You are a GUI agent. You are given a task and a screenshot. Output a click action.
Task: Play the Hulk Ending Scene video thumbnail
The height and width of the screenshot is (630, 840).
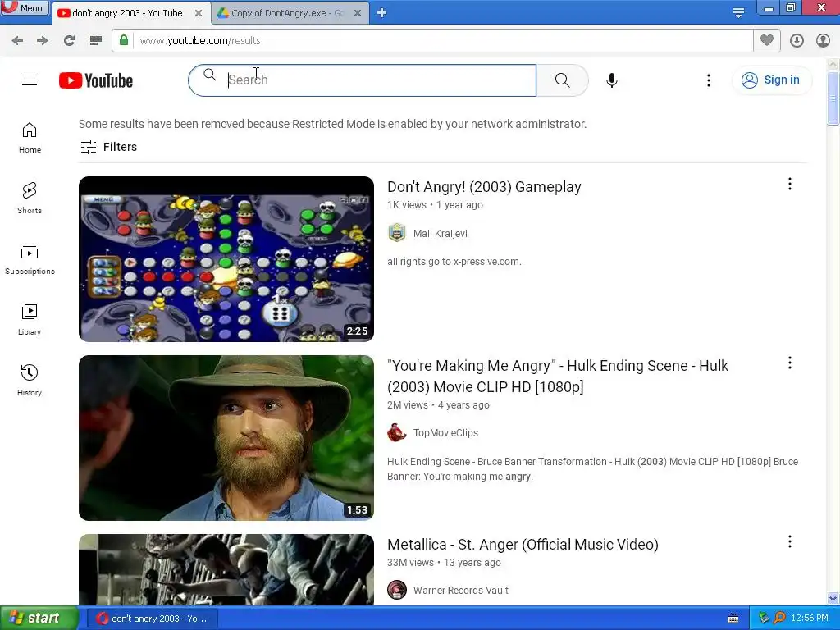tap(226, 438)
